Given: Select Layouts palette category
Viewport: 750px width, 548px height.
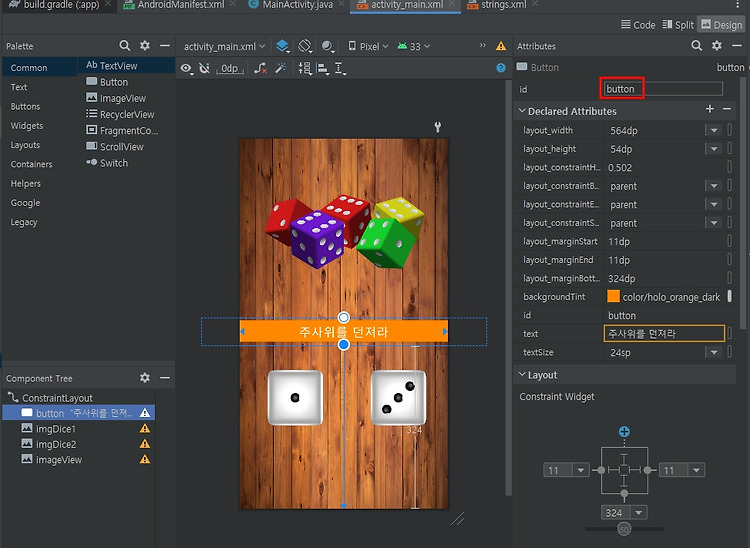Looking at the screenshot, I should tap(25, 145).
